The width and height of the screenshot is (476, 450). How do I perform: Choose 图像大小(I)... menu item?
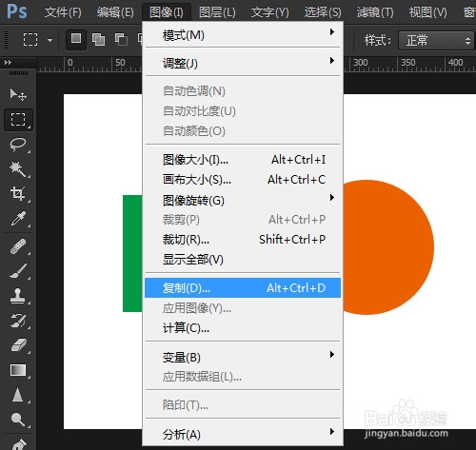click(243, 160)
